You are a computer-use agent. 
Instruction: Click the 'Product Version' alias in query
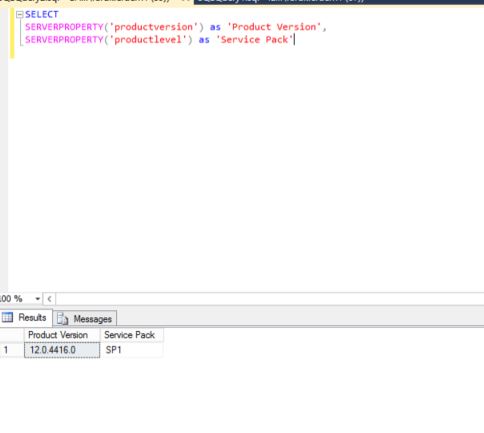tap(274, 27)
